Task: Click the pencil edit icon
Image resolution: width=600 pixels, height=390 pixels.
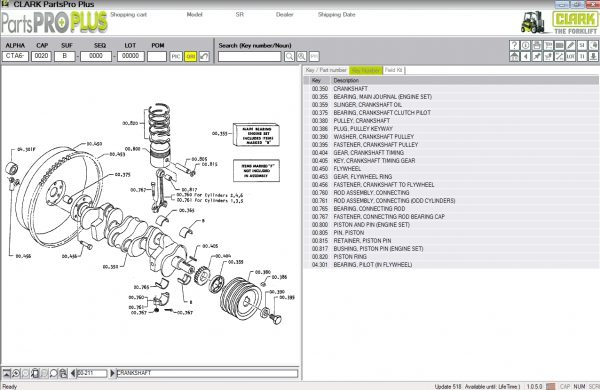Action: 571,45
